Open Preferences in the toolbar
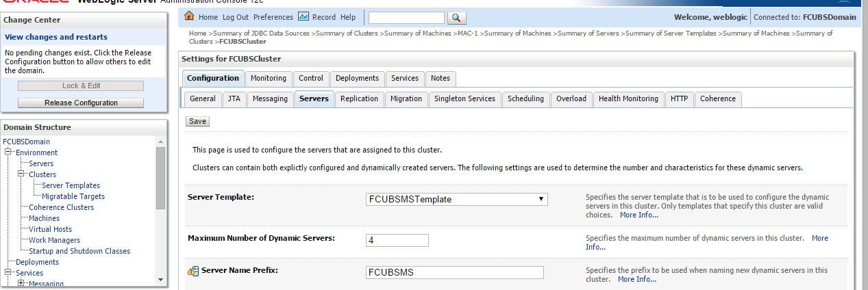This screenshot has height=290, width=868. (x=273, y=17)
